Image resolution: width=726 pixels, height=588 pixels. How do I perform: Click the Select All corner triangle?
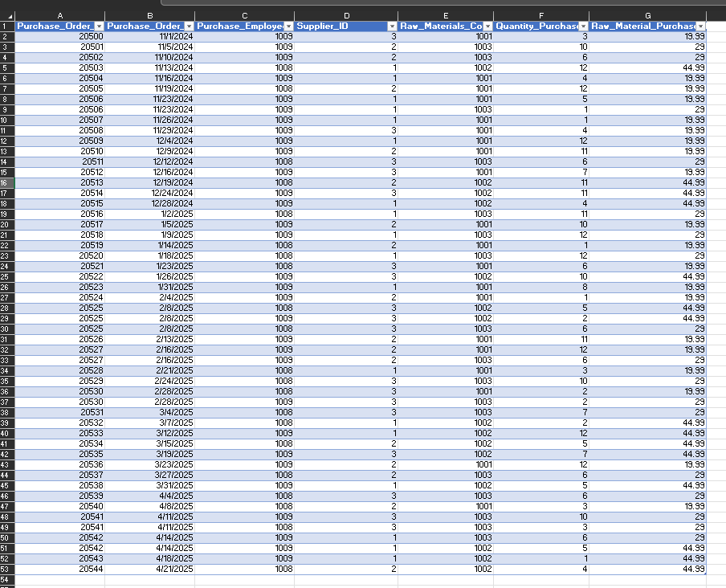[10, 16]
